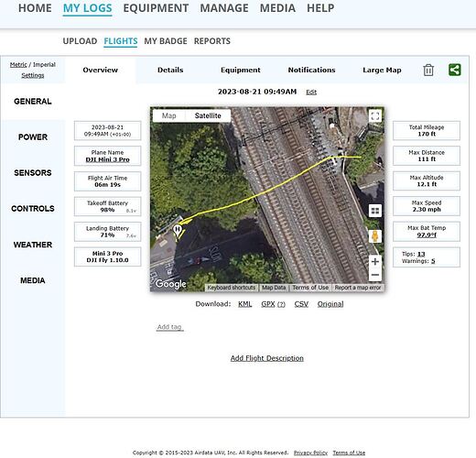Screen dimensions: 476x458
Task: Open the green share icon
Action: [455, 70]
